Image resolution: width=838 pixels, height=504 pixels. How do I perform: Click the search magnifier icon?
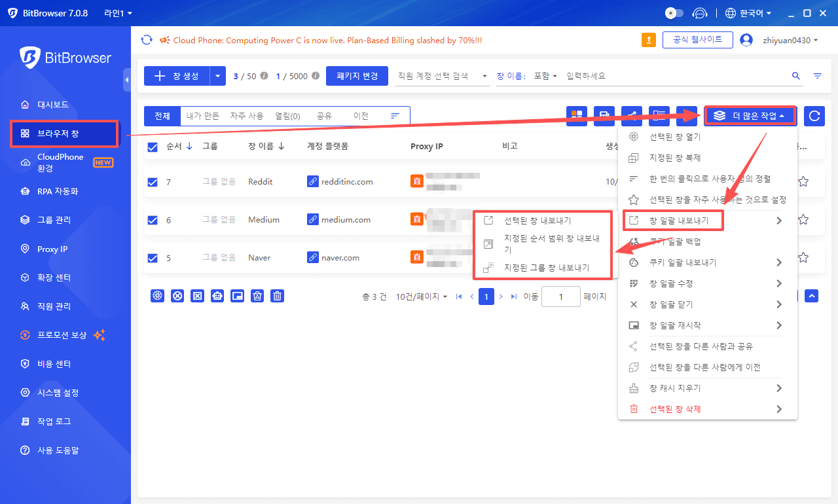click(796, 76)
